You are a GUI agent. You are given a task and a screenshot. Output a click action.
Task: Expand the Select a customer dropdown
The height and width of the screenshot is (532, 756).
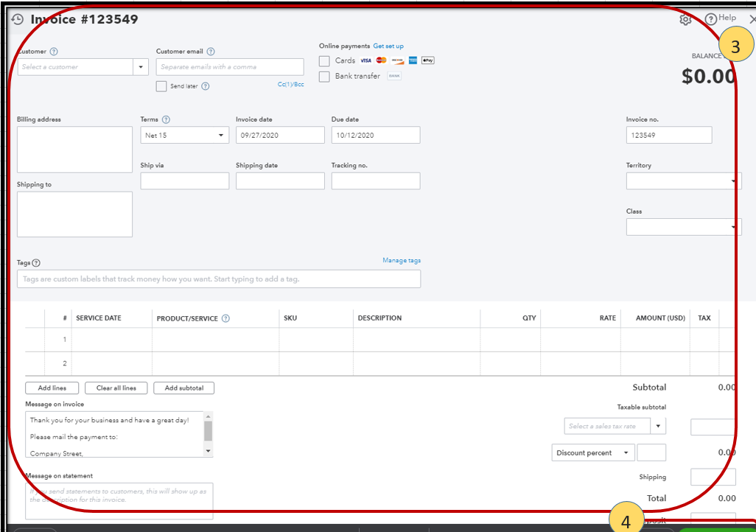tap(141, 67)
